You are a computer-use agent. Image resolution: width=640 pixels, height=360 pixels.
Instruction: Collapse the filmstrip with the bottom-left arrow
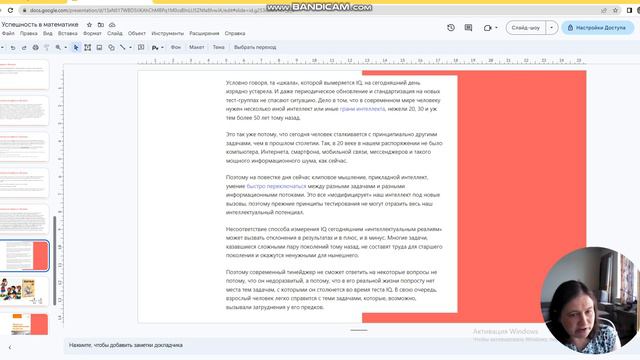tap(10, 347)
